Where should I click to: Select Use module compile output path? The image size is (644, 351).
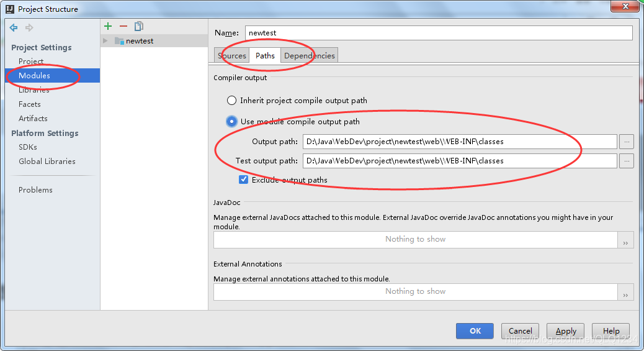(231, 121)
